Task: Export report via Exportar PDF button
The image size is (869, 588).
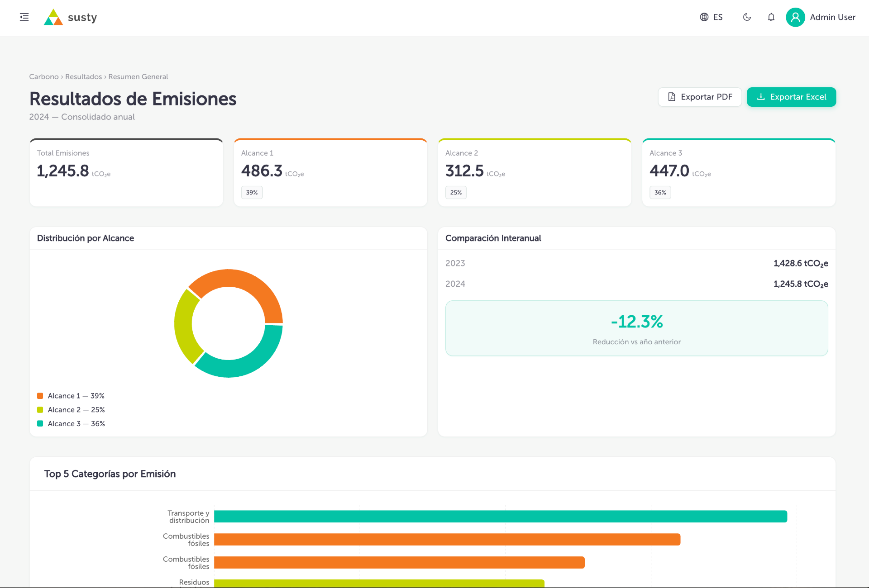Action: point(700,97)
